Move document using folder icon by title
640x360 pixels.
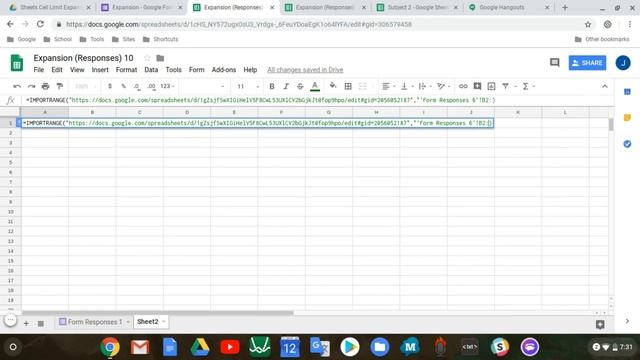(160, 58)
